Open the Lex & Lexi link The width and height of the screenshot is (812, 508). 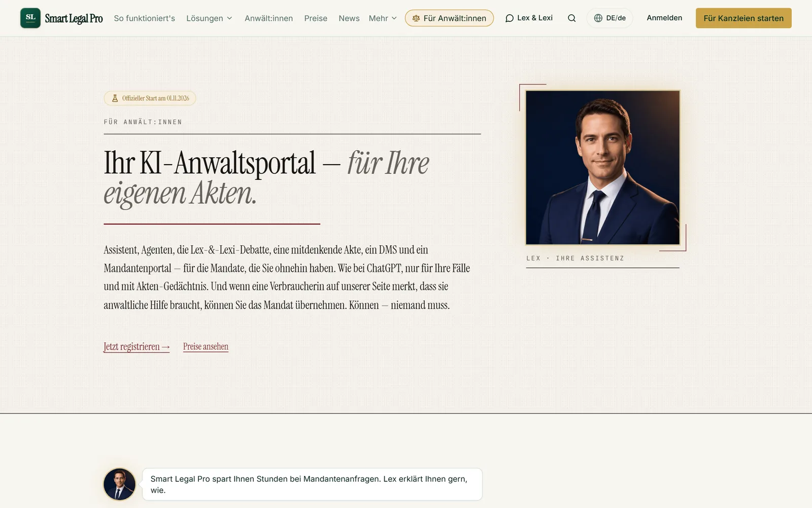coord(529,18)
